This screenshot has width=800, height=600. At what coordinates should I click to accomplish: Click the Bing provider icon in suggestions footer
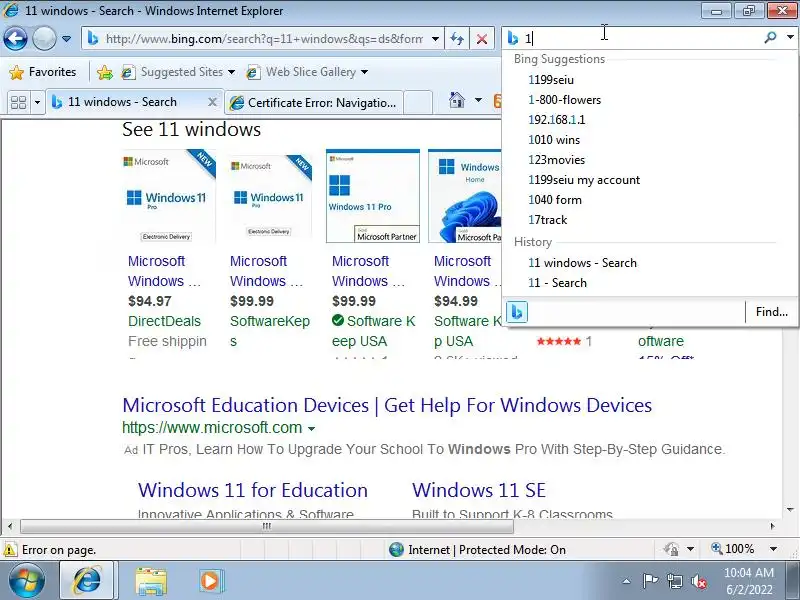click(x=516, y=312)
